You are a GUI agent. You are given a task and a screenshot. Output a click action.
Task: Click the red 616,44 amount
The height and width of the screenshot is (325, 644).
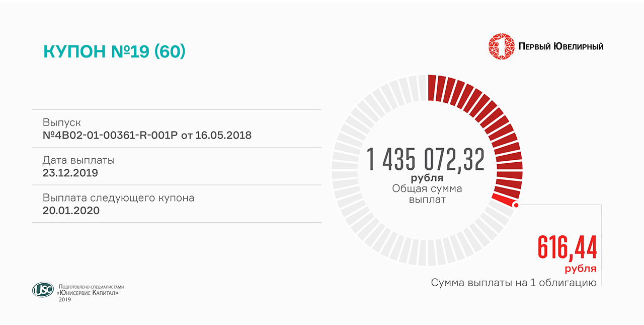click(567, 247)
